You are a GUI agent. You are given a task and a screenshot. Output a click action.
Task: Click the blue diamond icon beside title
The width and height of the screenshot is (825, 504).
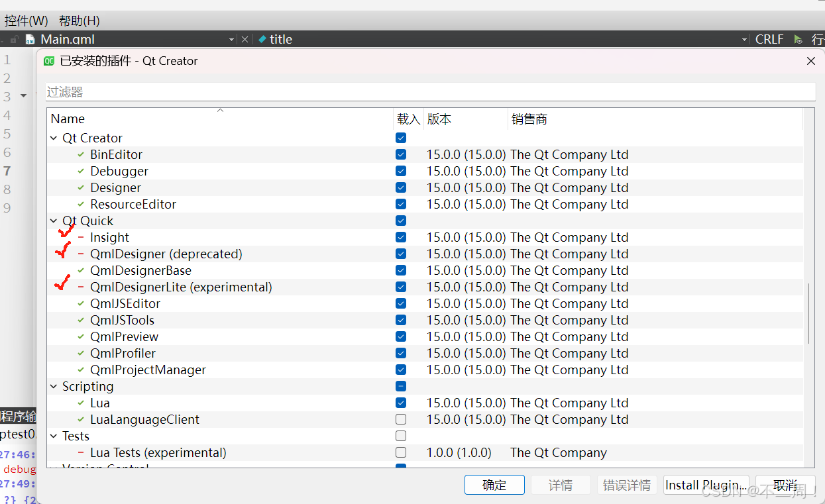click(x=262, y=39)
